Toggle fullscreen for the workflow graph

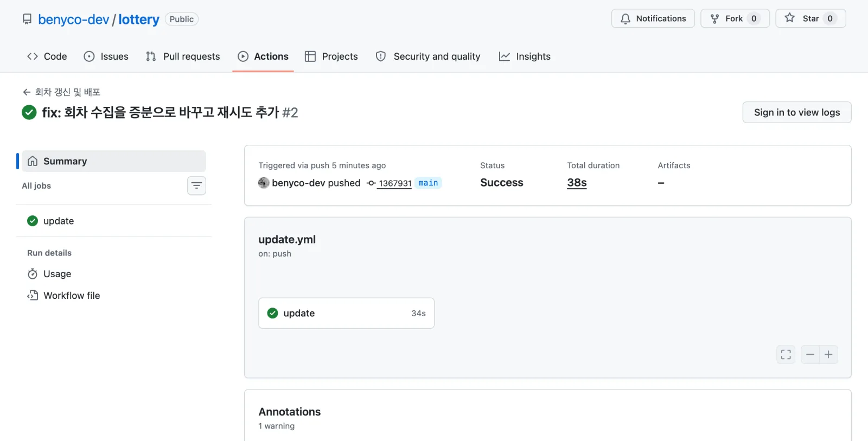[786, 355]
